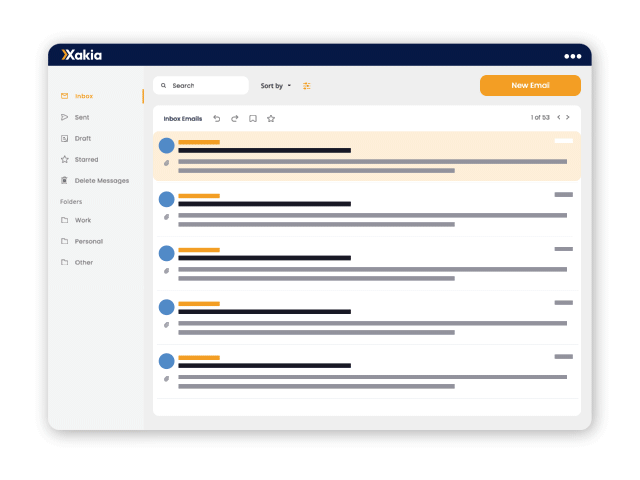This screenshot has width=640, height=480.
Task: Click the fifth email's attachment paperclip
Action: pos(167,379)
